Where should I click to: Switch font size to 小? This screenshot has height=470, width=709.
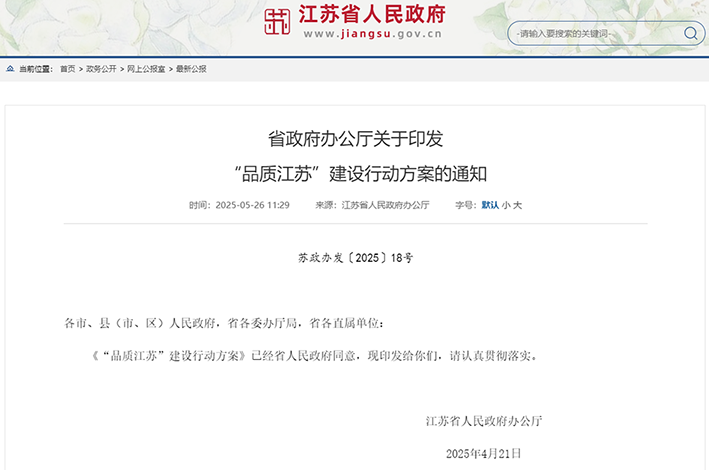506,205
